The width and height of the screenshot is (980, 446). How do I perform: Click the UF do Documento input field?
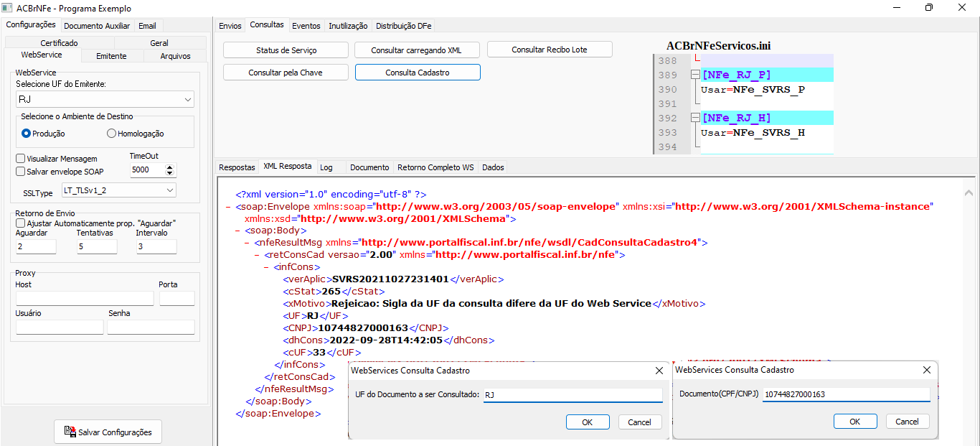coord(573,395)
